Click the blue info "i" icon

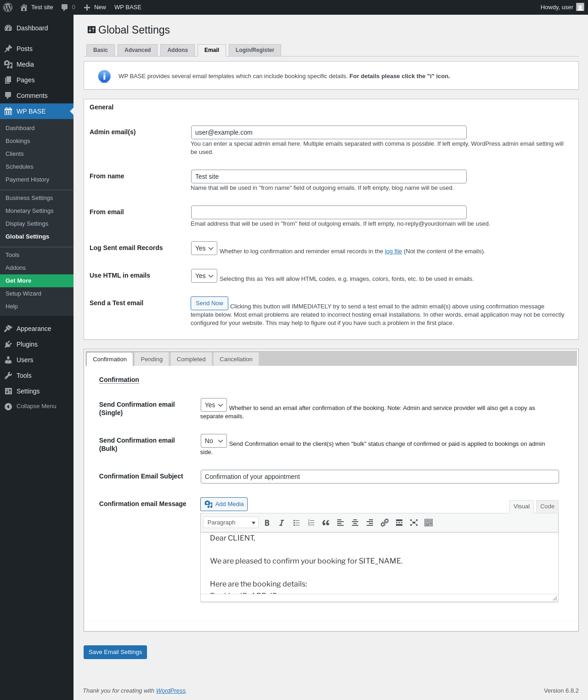coord(104,76)
